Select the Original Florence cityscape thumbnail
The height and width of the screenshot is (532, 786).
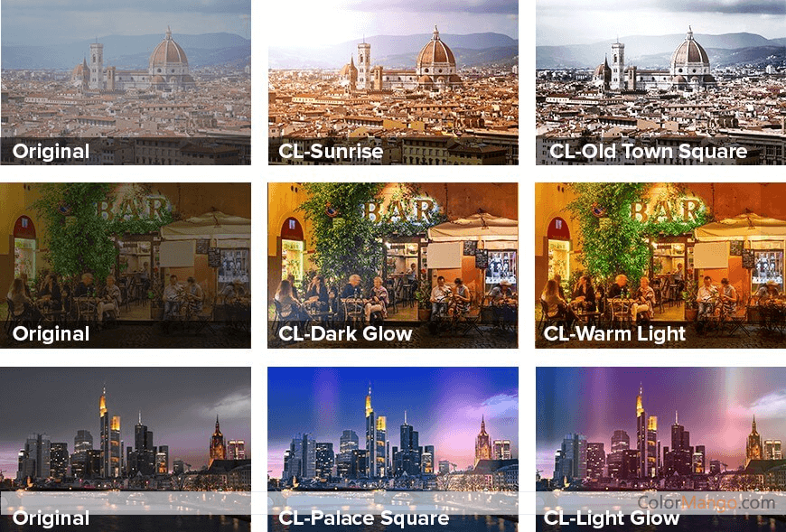click(x=126, y=82)
